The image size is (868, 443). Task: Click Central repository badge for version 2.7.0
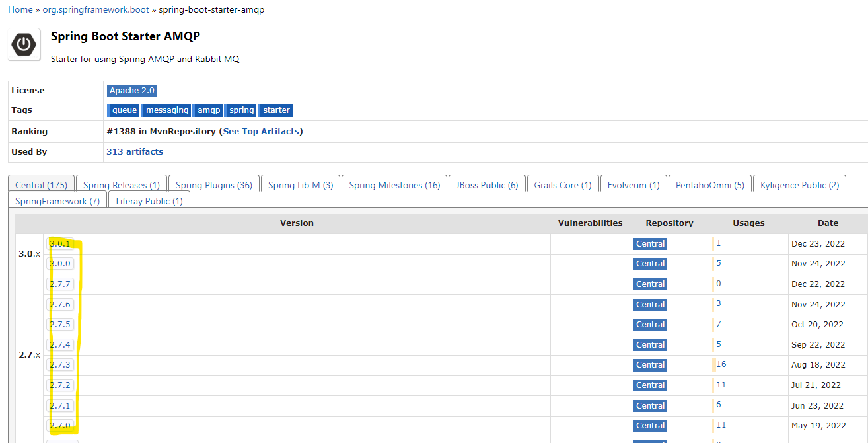tap(651, 426)
